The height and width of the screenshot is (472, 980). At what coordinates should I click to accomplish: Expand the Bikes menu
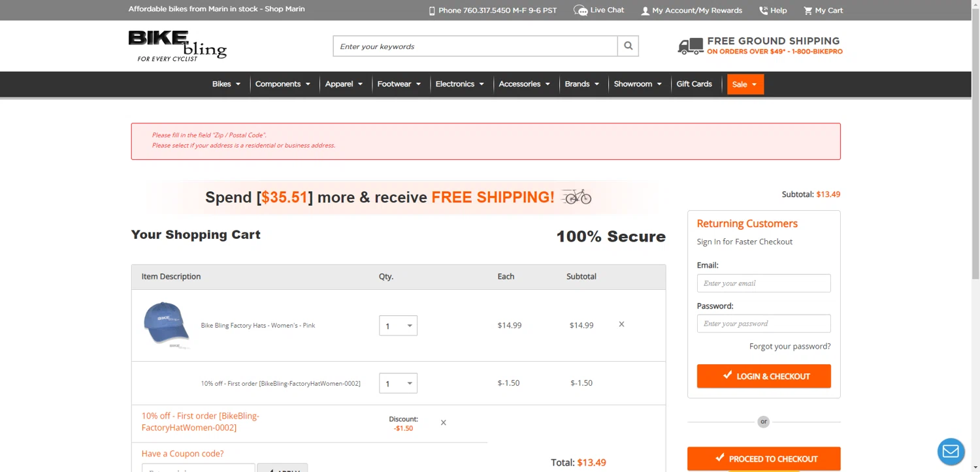point(227,84)
